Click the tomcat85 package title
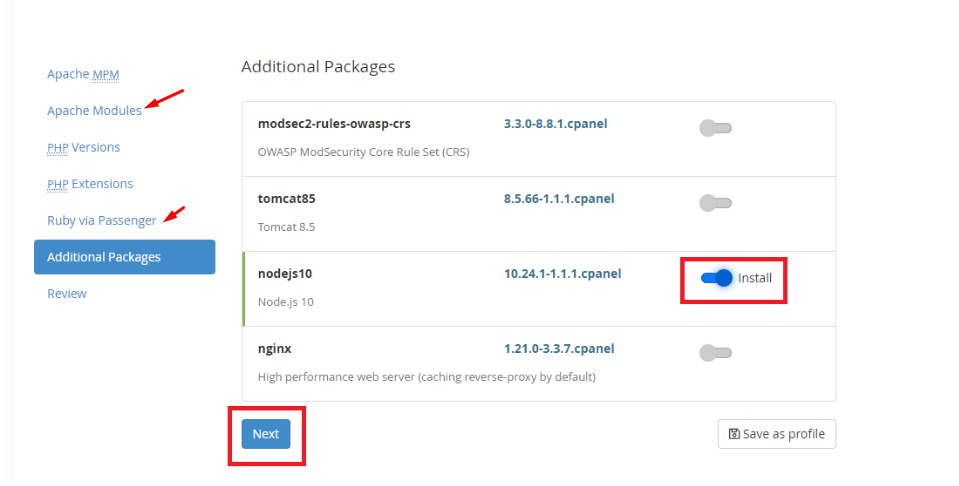The image size is (959, 486). click(286, 199)
